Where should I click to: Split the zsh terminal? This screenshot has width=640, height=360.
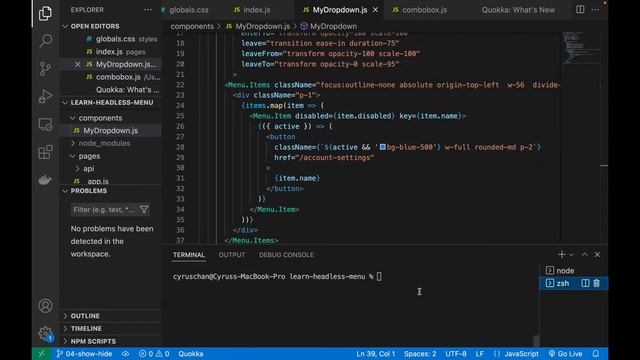click(x=585, y=283)
